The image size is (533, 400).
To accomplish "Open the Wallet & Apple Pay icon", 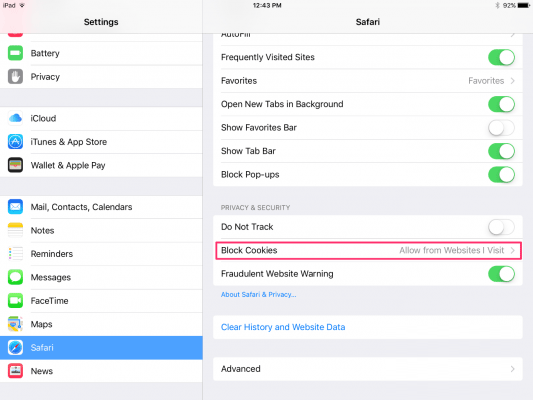I will (15, 165).
